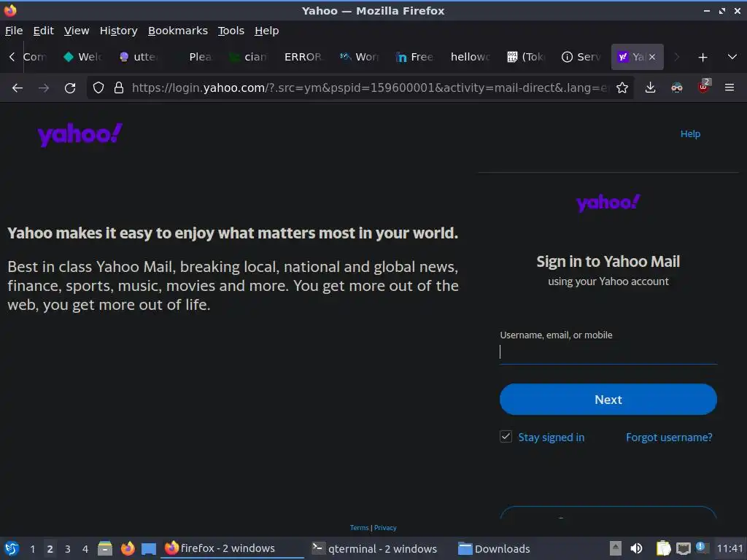Bookmark this page with the star

click(x=622, y=87)
